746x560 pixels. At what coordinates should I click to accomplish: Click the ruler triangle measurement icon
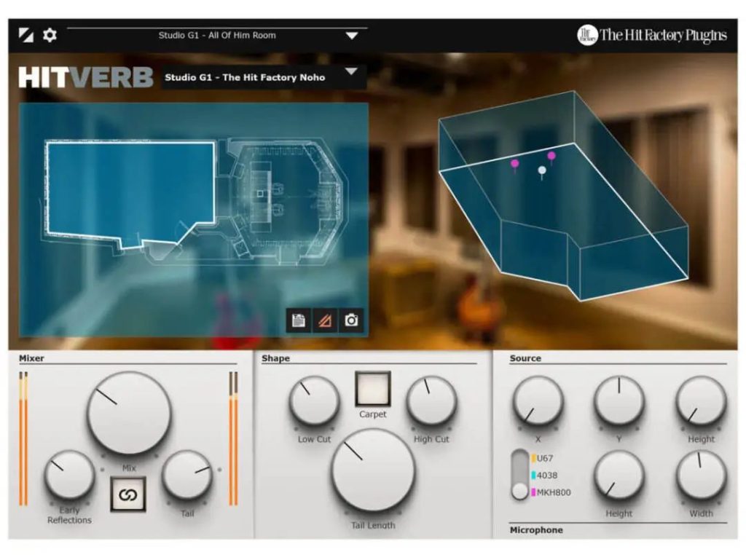tap(325, 320)
